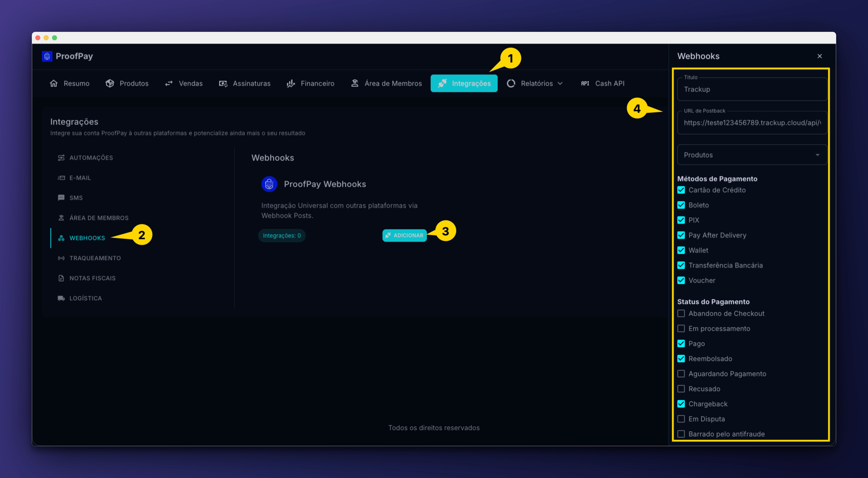
Task: Toggle the Chargeback checkbox
Action: coord(681,404)
